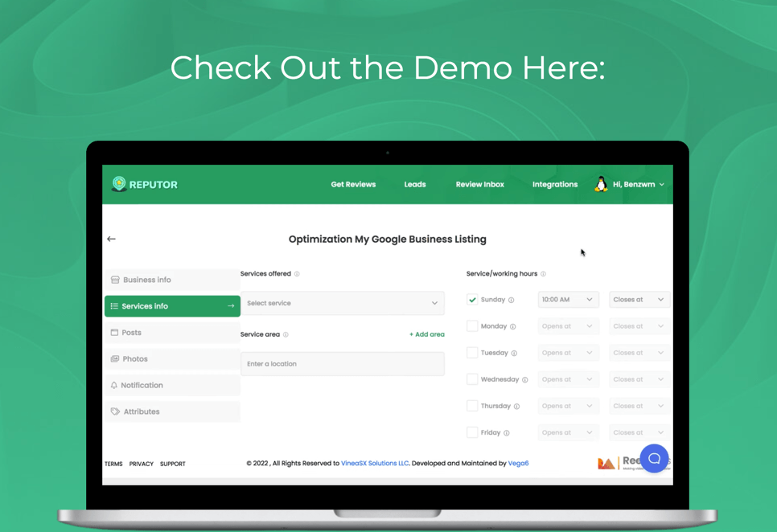The width and height of the screenshot is (777, 532).
Task: Expand the Hi, Benzwm account menu
Action: [639, 185]
